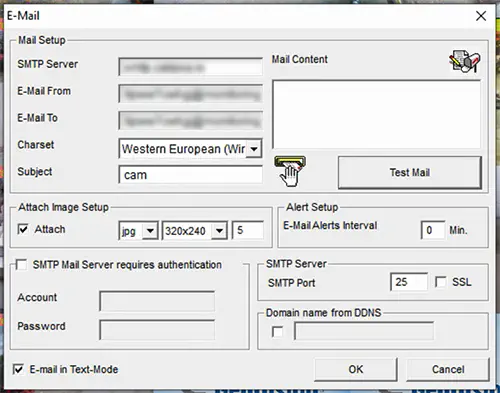Click the Charset label

point(36,145)
